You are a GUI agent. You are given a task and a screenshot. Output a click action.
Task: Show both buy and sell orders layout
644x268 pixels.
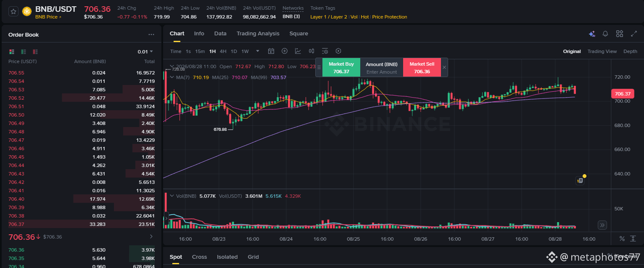point(12,52)
